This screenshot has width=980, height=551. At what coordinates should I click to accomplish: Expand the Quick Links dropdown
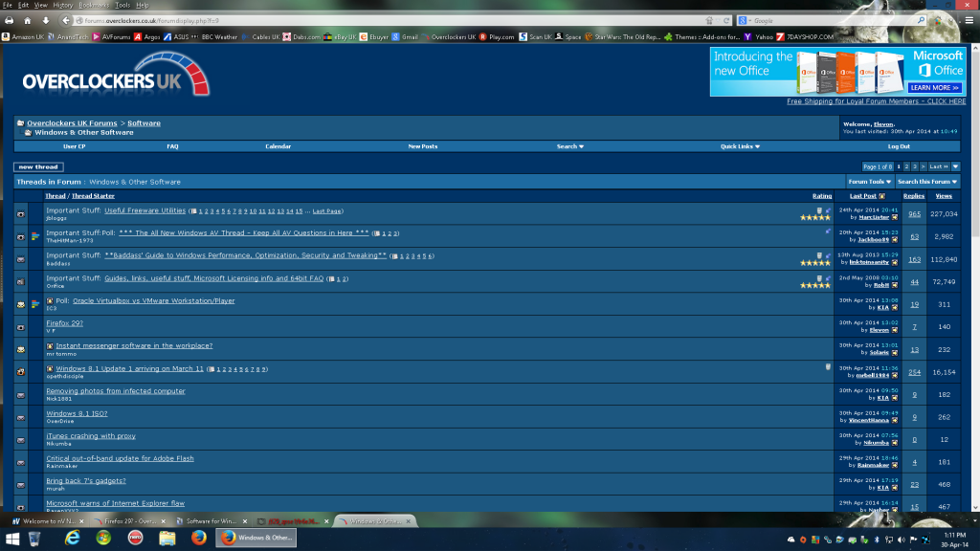(x=740, y=146)
